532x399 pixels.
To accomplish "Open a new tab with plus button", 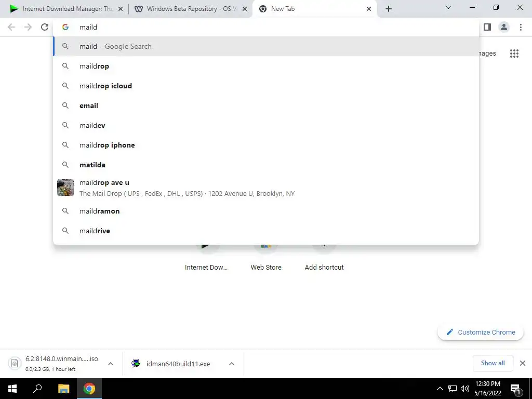I will [x=389, y=9].
